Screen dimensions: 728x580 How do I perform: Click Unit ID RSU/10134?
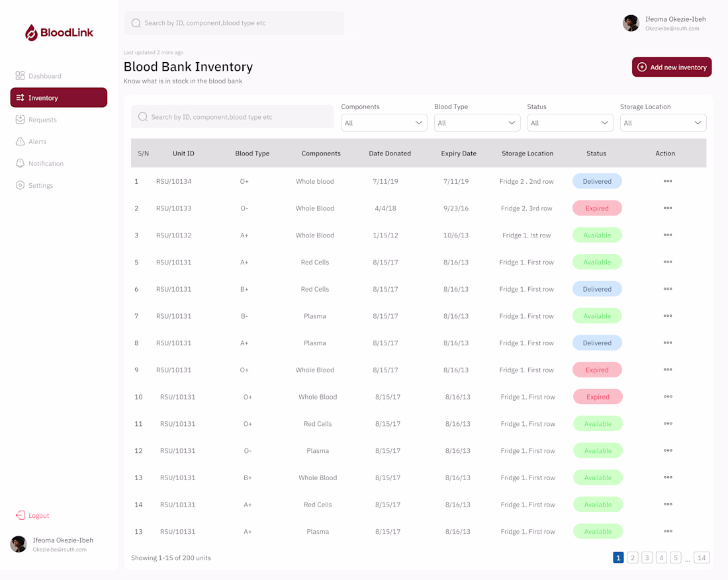click(173, 181)
